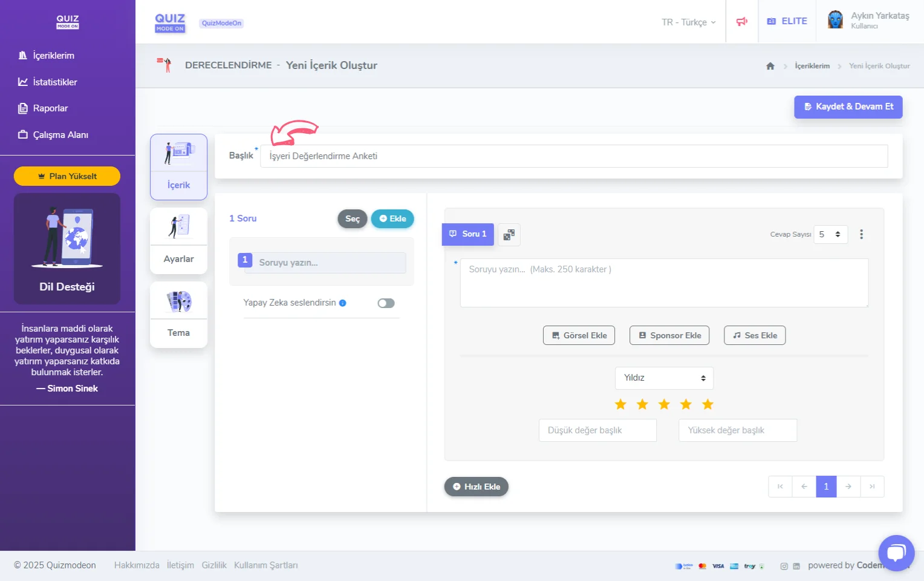The image size is (924, 581).
Task: Expand the Cevap Sayısı dropdown
Action: point(830,234)
